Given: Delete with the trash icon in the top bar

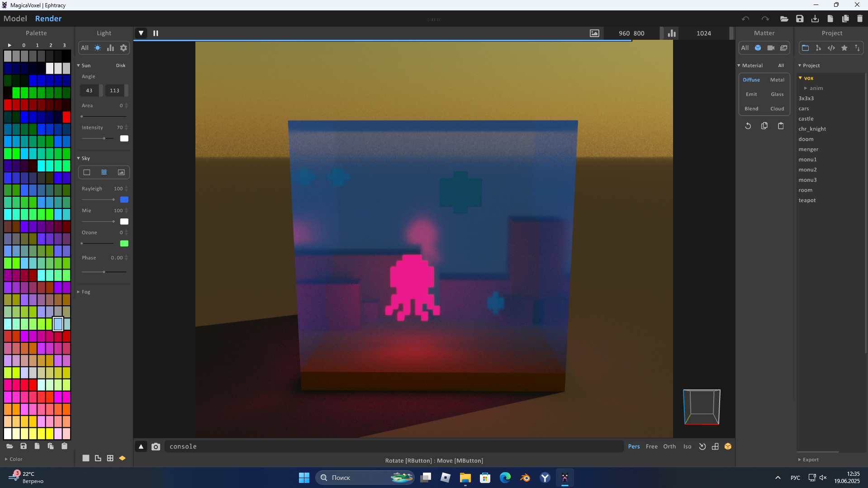Looking at the screenshot, I should pyautogui.click(x=860, y=19).
